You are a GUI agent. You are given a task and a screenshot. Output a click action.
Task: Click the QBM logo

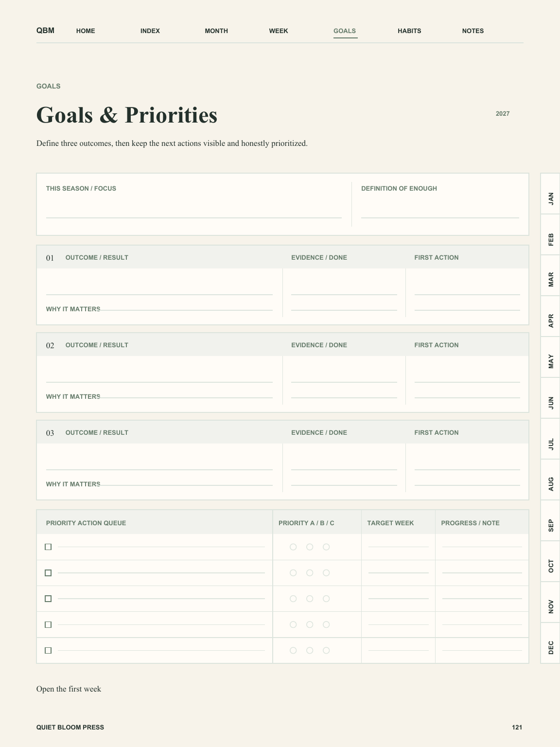[45, 31]
